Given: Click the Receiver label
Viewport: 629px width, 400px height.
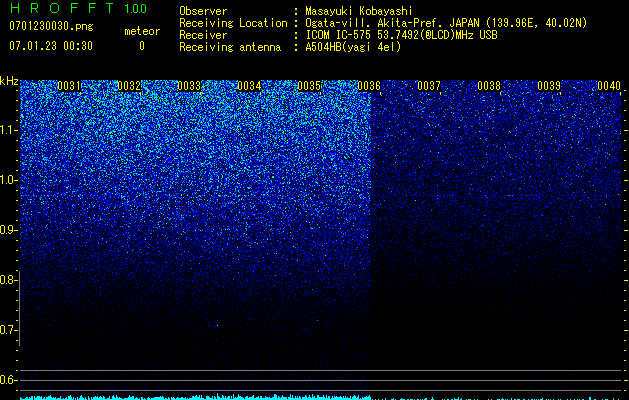Looking at the screenshot, I should pos(203,35).
